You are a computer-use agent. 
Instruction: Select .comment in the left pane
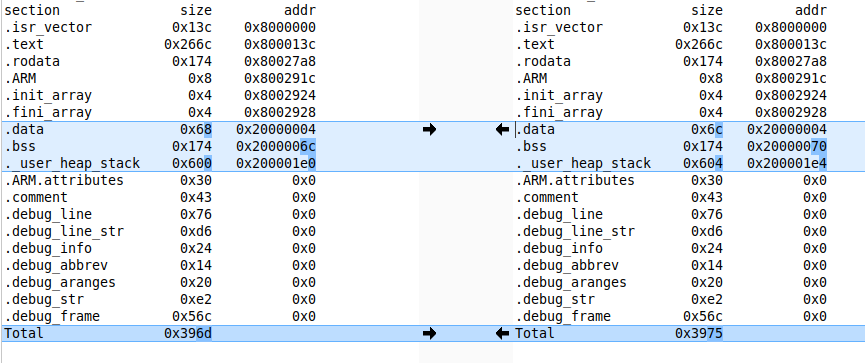click(x=36, y=197)
